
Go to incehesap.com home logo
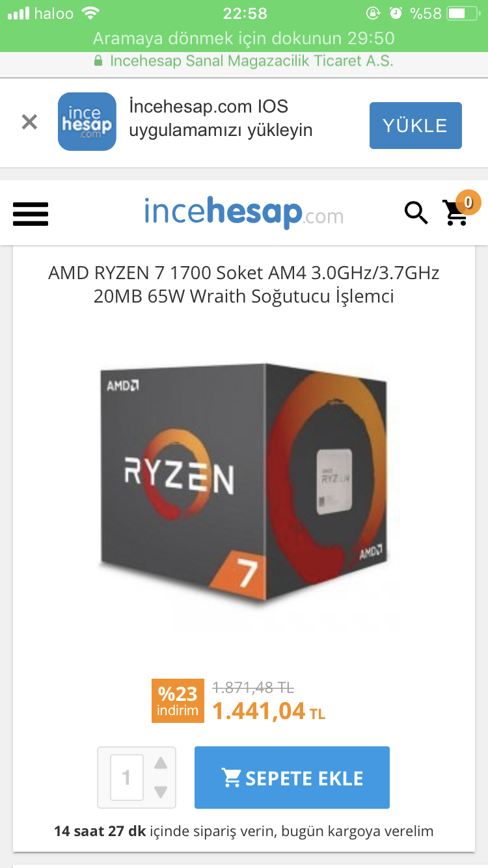244,213
